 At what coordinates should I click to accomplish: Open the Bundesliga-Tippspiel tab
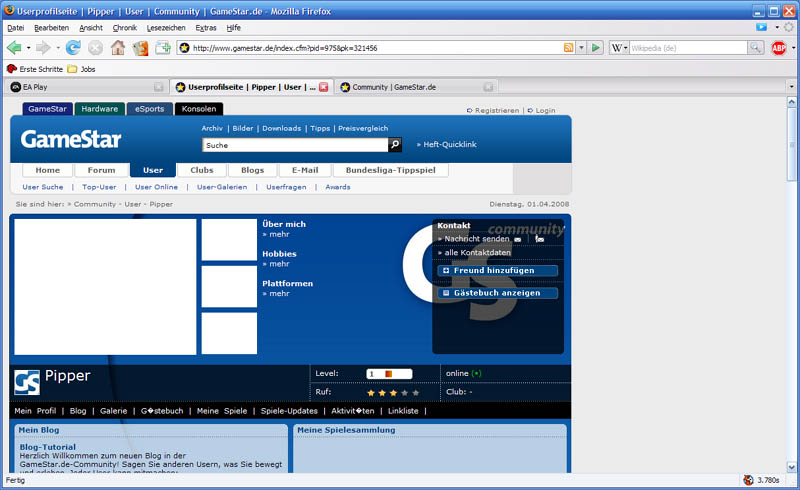391,170
